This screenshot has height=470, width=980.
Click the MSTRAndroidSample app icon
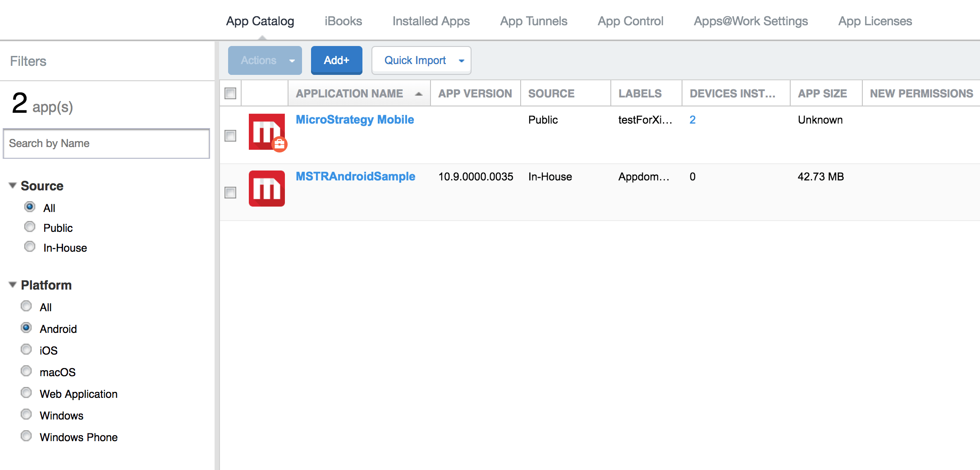(267, 189)
